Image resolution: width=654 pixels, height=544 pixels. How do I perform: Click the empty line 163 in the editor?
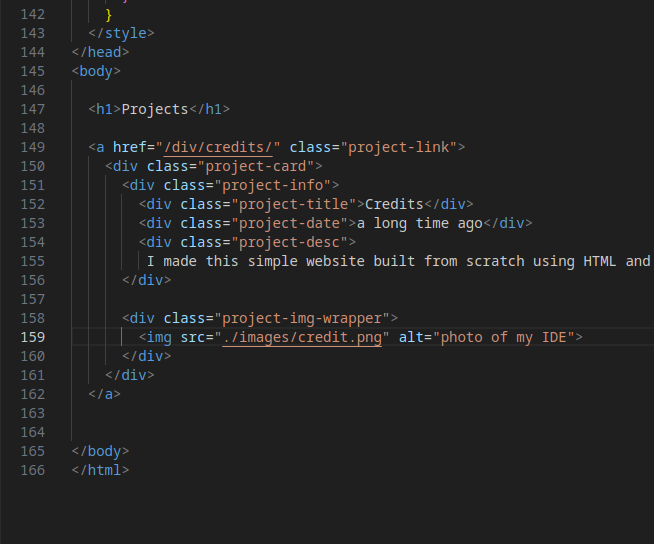pos(300,413)
